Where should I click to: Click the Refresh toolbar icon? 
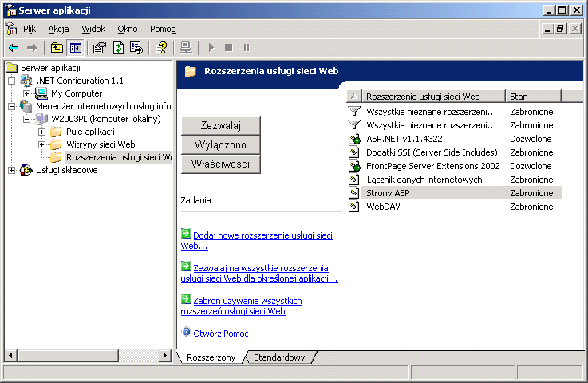119,48
